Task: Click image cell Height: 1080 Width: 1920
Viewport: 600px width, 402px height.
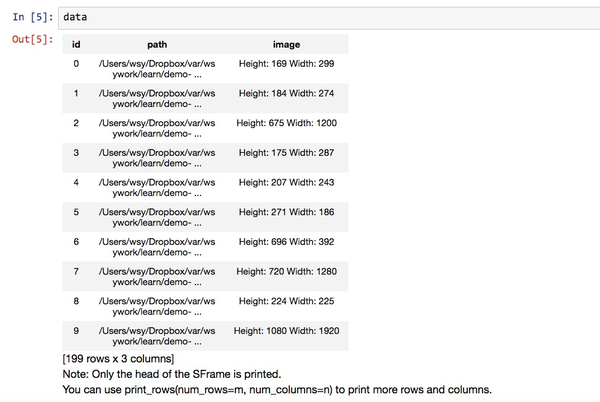Action: (x=286, y=330)
